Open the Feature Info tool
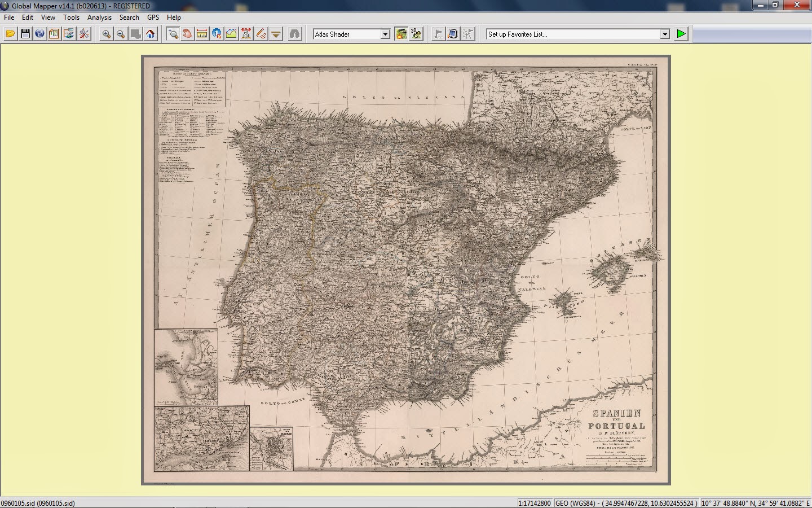This screenshot has width=812, height=508. point(216,33)
